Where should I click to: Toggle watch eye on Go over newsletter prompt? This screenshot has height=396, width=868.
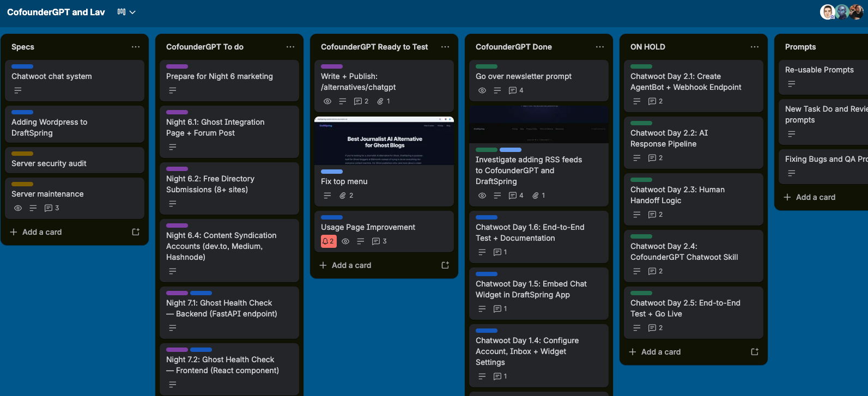click(482, 90)
